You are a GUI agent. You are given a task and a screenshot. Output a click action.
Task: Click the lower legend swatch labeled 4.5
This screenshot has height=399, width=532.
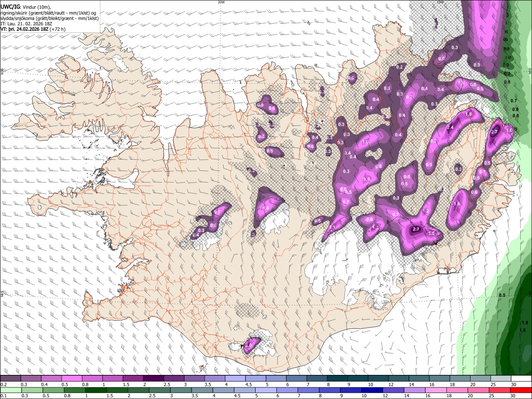244,390
